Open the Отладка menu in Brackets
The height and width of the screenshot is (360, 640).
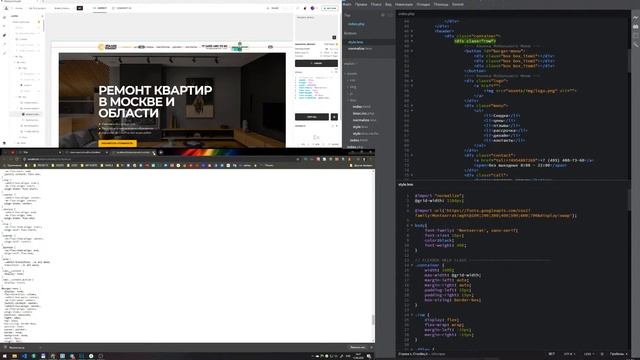tap(423, 4)
